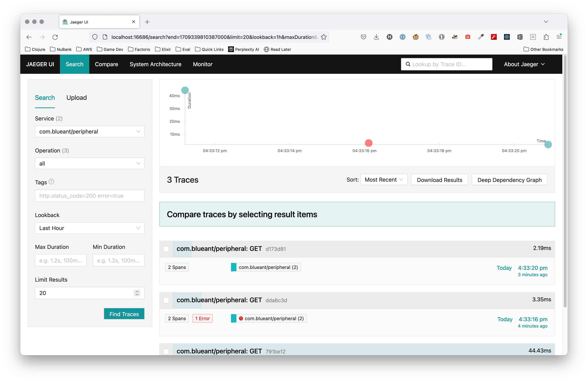Click the red camera screenshot extension
The image size is (588, 382).
coord(468,37)
